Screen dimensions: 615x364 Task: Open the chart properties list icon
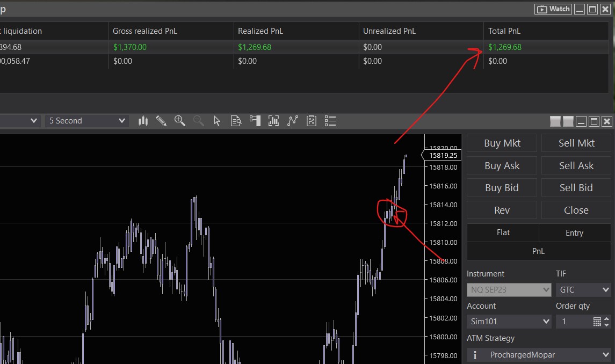pos(330,121)
